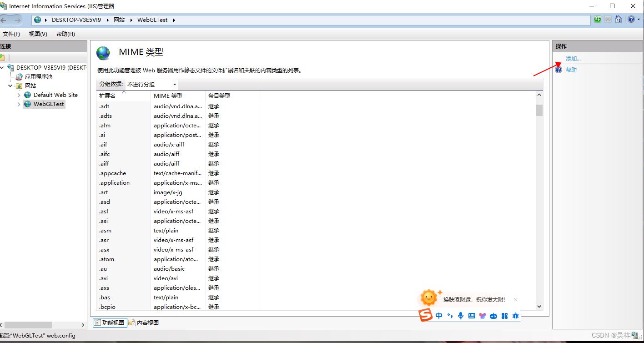Select WebGLTest in the connections tree
Viewport: 644px width, 343px height.
coord(49,104)
